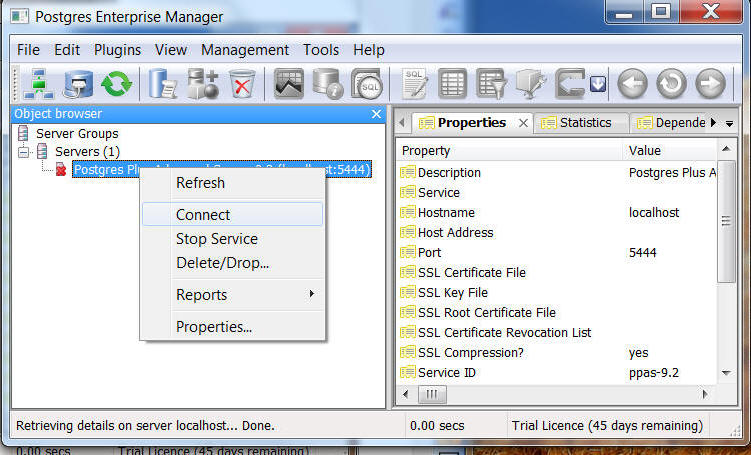This screenshot has height=455, width=751.
Task: Switch to the Statistics tab
Action: pos(584,123)
